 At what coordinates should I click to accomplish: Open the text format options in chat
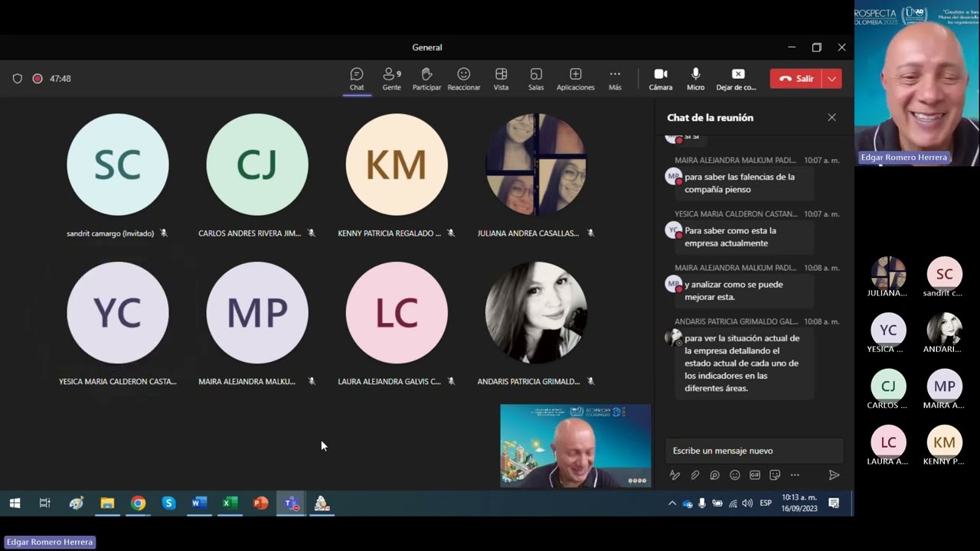click(x=675, y=475)
